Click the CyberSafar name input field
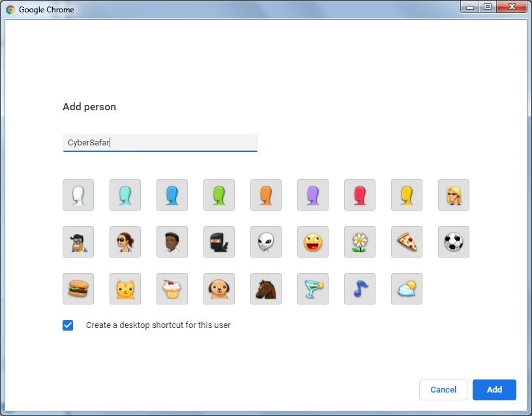 (x=160, y=142)
